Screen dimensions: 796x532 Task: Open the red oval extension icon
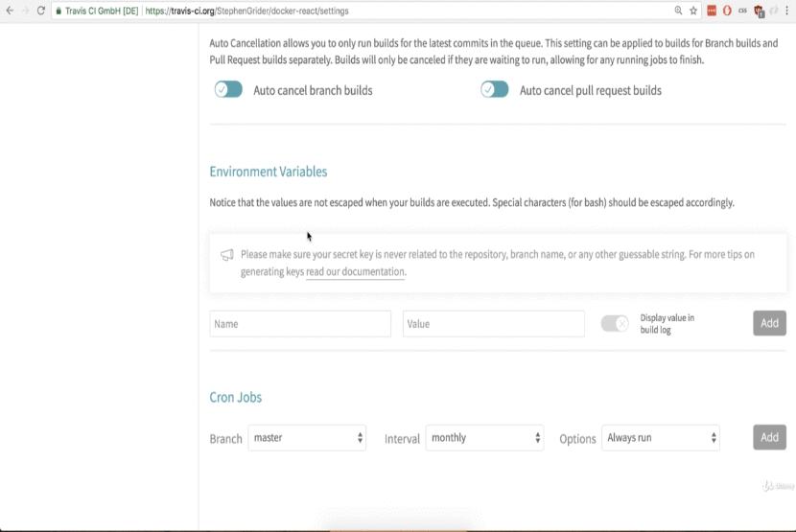pyautogui.click(x=727, y=11)
